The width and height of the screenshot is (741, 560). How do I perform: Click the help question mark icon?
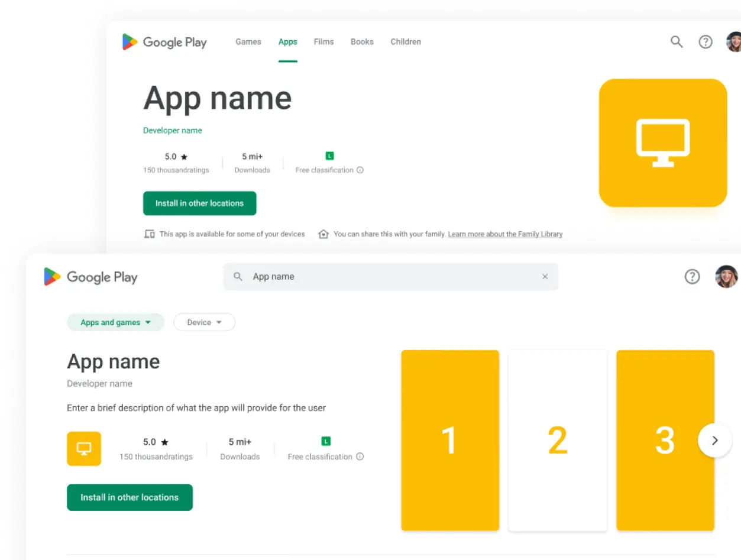point(705,41)
